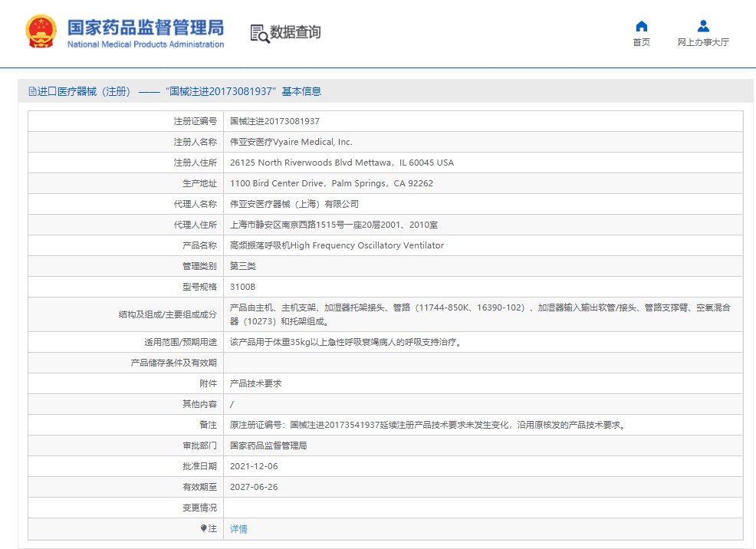Click the registration number 国械注进20173081937 cell value
The width and height of the screenshot is (756, 549).
click(274, 121)
